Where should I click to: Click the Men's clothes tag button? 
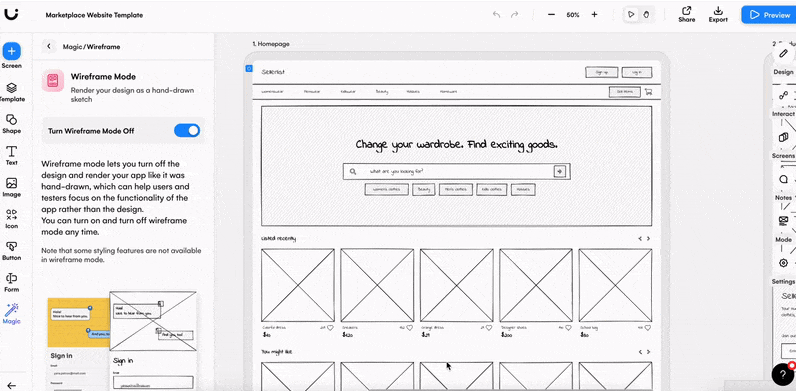point(456,189)
